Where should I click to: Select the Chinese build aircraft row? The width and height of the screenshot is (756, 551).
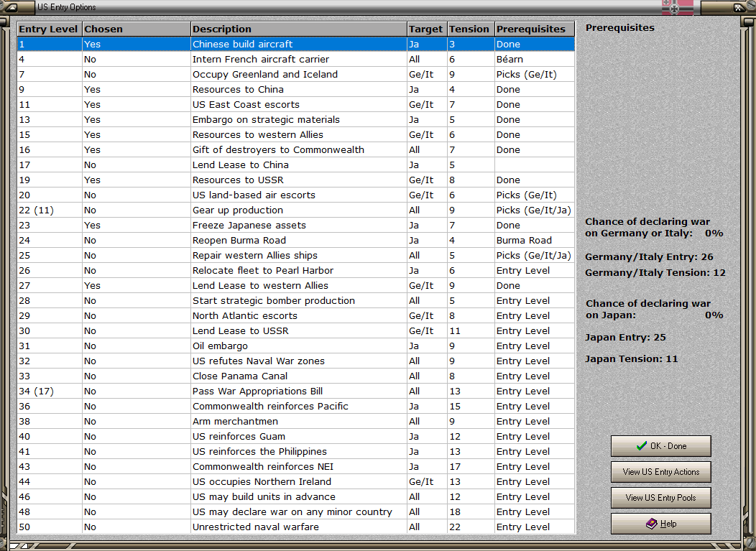[296, 44]
